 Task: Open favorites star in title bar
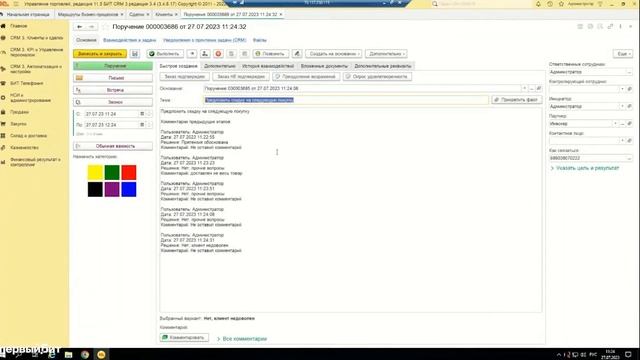click(561, 4)
